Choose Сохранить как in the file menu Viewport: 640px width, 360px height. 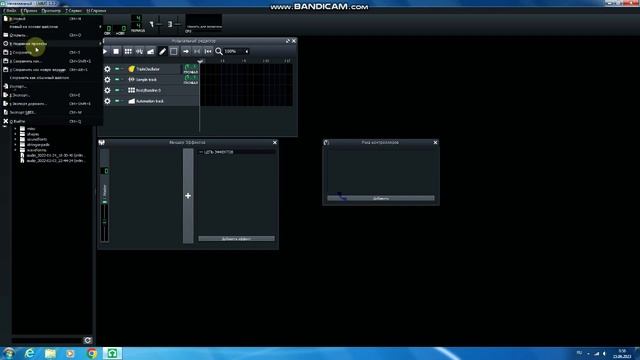tap(52, 61)
